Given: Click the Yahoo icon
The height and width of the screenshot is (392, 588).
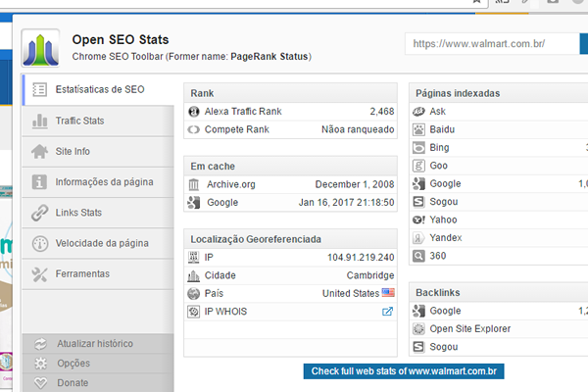Looking at the screenshot, I should click(x=418, y=220).
